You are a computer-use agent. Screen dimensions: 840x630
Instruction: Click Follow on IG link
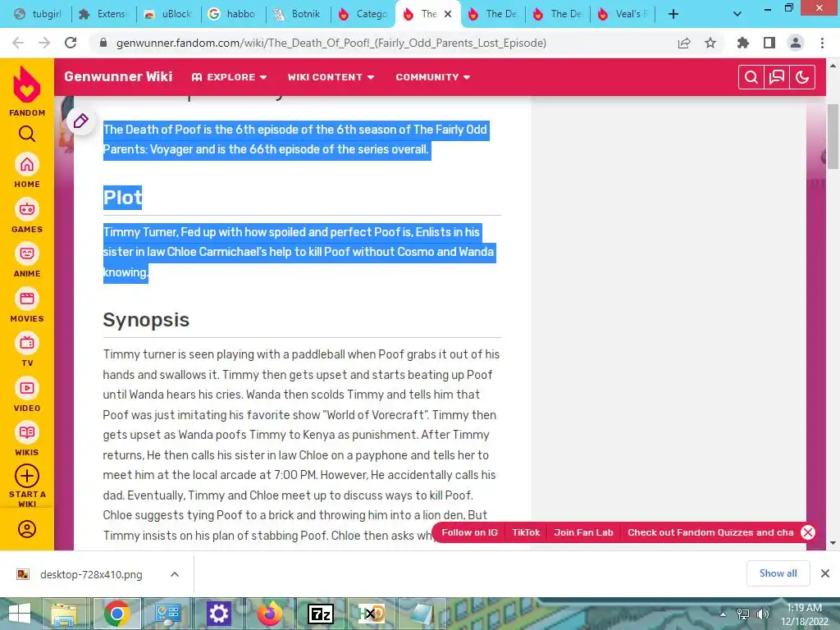coord(469,532)
